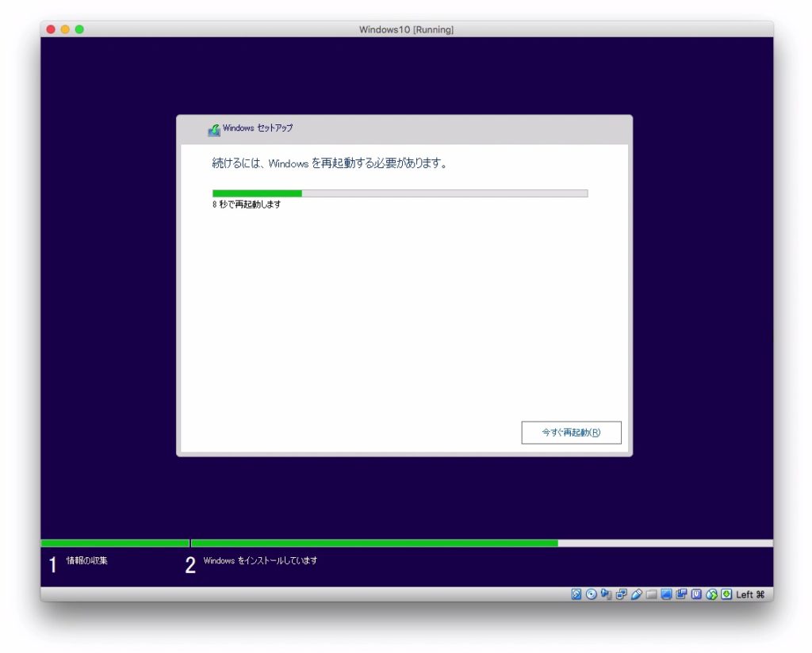Minimize the VM window with yellow button

(x=65, y=29)
